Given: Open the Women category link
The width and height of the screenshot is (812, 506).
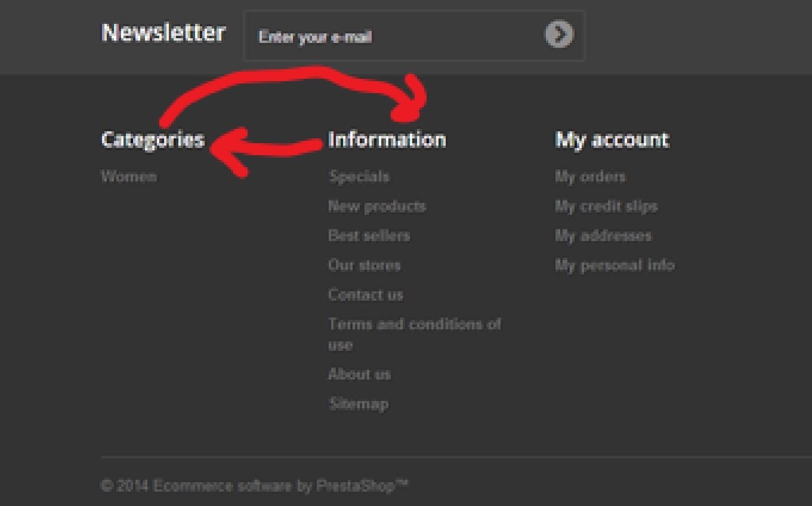Looking at the screenshot, I should click(x=129, y=177).
